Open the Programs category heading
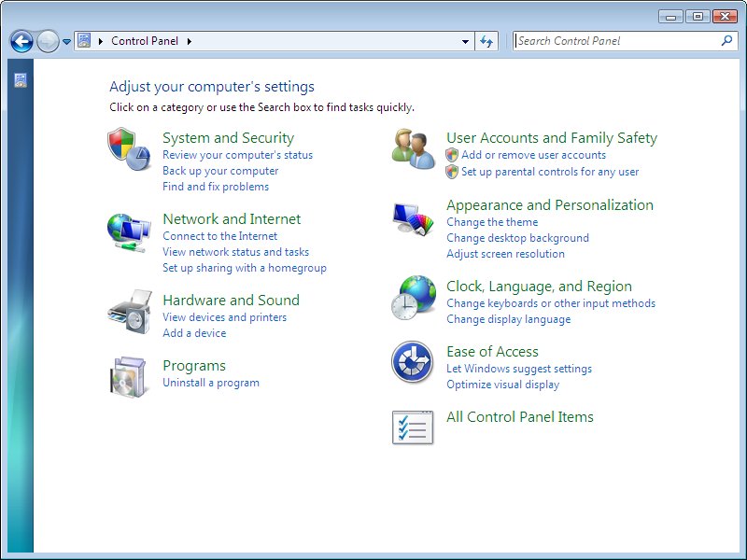This screenshot has width=747, height=560. [x=194, y=366]
